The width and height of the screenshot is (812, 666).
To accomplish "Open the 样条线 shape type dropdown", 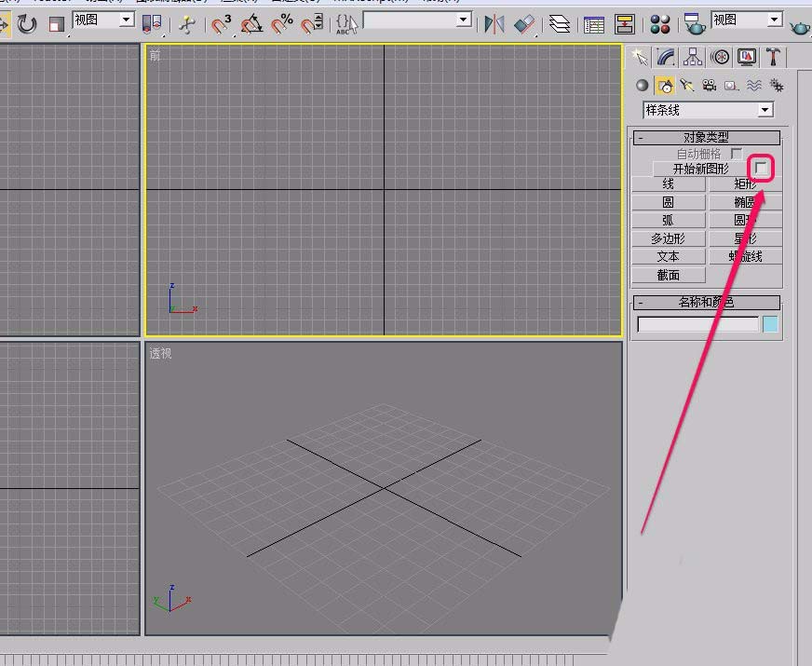I will click(x=708, y=110).
